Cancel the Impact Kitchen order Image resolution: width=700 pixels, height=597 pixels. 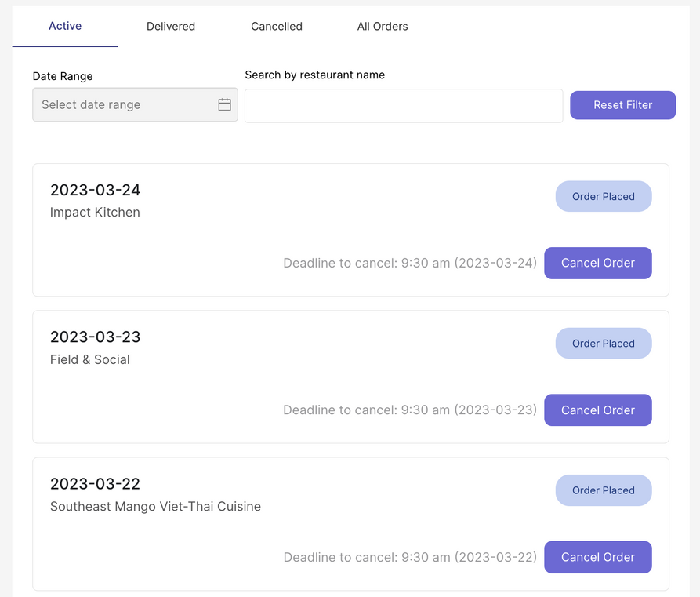[x=597, y=264]
